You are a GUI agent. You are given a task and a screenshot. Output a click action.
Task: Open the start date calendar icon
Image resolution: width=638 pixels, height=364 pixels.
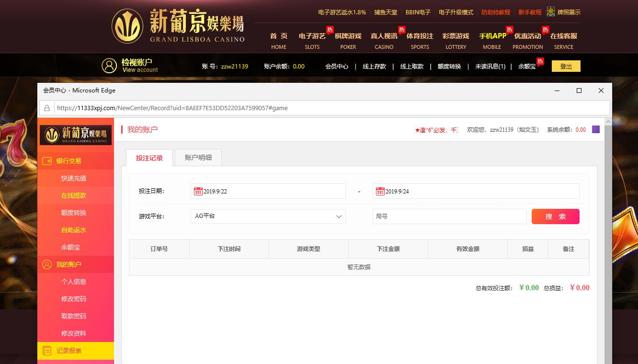[198, 191]
